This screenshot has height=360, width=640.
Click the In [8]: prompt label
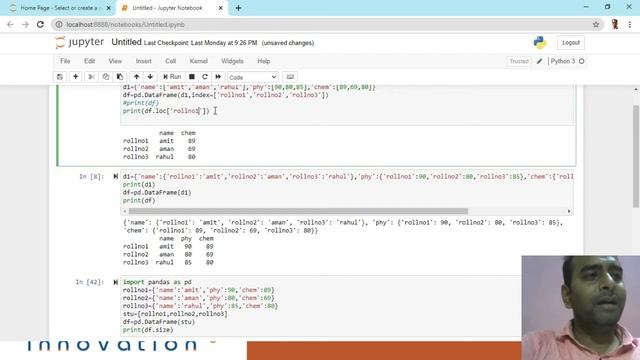(x=92, y=176)
